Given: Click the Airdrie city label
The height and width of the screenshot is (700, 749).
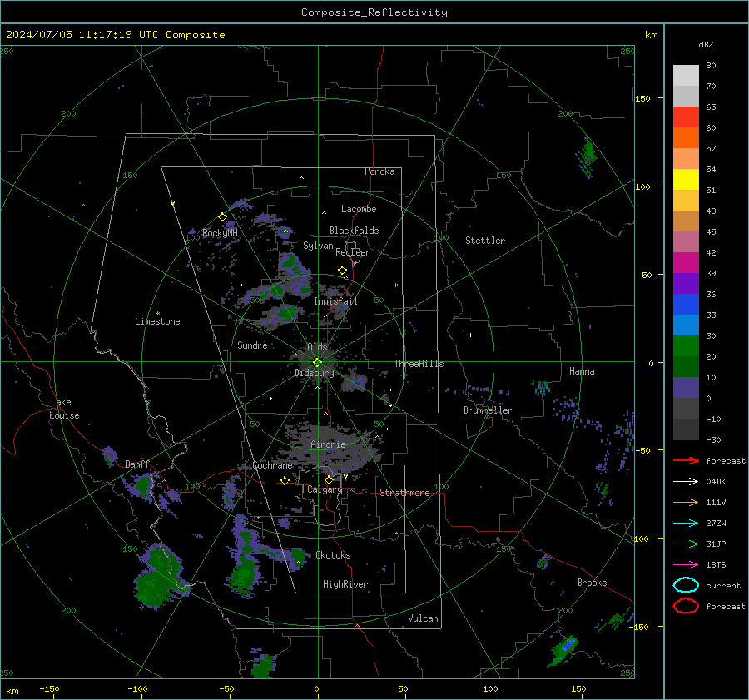Looking at the screenshot, I should pyautogui.click(x=328, y=444).
